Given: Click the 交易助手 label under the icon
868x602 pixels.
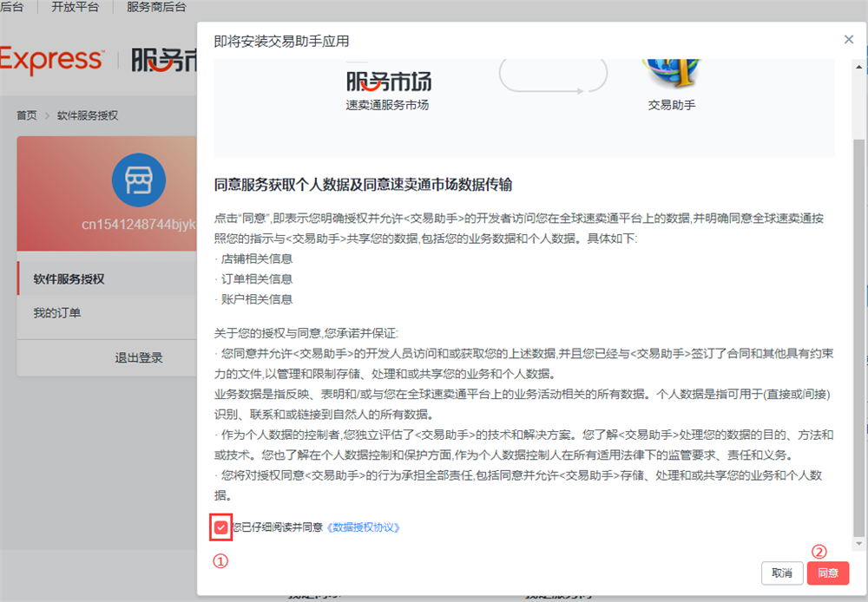Looking at the screenshot, I should 672,105.
